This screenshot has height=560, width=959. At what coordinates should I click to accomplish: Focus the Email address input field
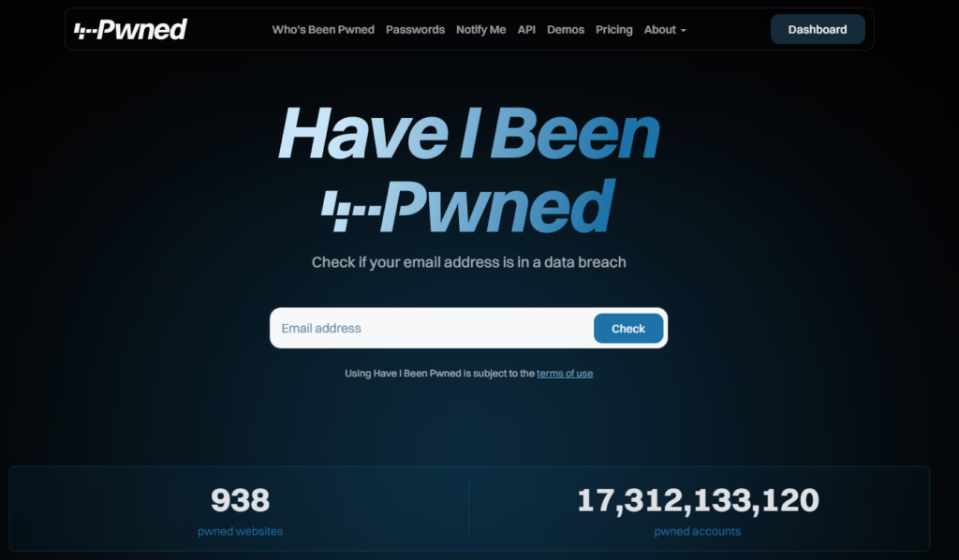coord(432,329)
